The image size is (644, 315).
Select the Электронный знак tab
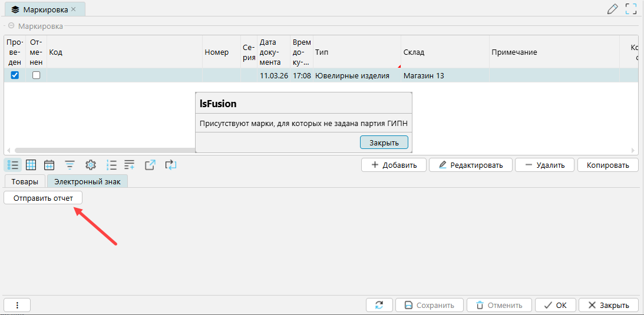87,182
